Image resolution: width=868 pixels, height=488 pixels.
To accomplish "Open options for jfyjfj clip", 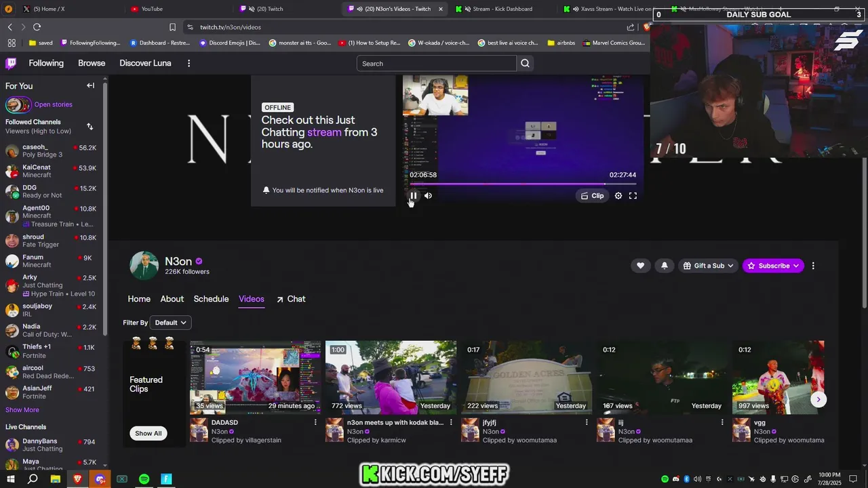I will pyautogui.click(x=587, y=422).
